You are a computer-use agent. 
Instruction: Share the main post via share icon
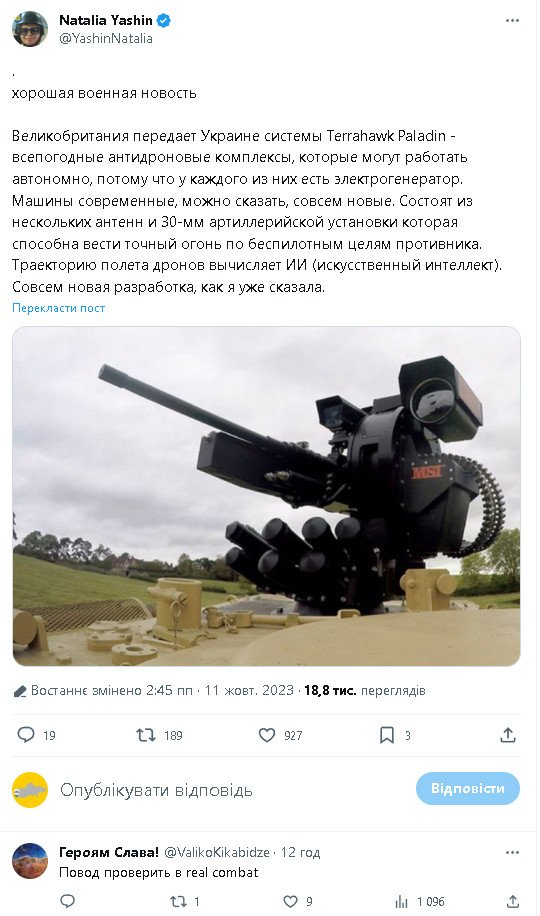point(508,735)
